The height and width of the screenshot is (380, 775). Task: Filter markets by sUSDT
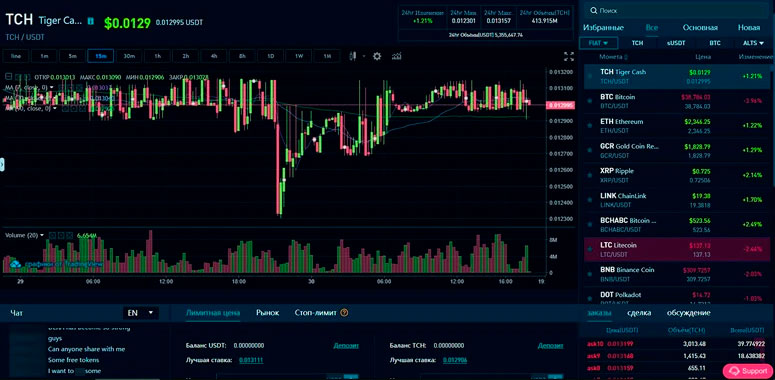pyautogui.click(x=676, y=43)
